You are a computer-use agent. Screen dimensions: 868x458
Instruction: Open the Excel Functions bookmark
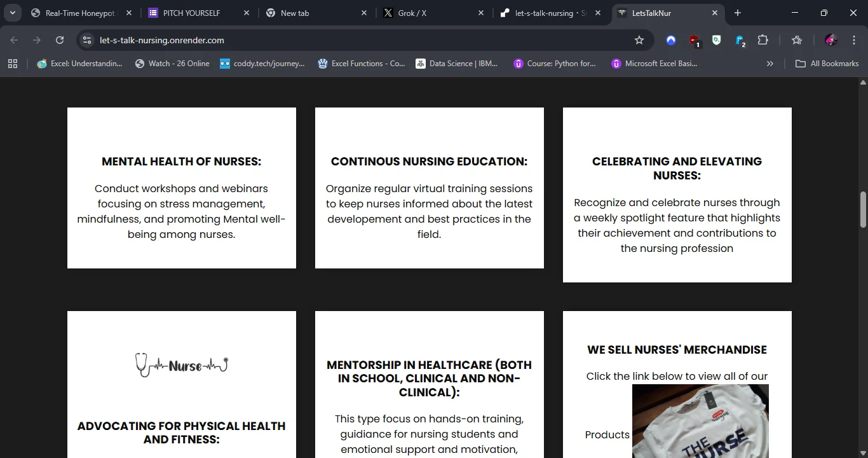(x=362, y=64)
